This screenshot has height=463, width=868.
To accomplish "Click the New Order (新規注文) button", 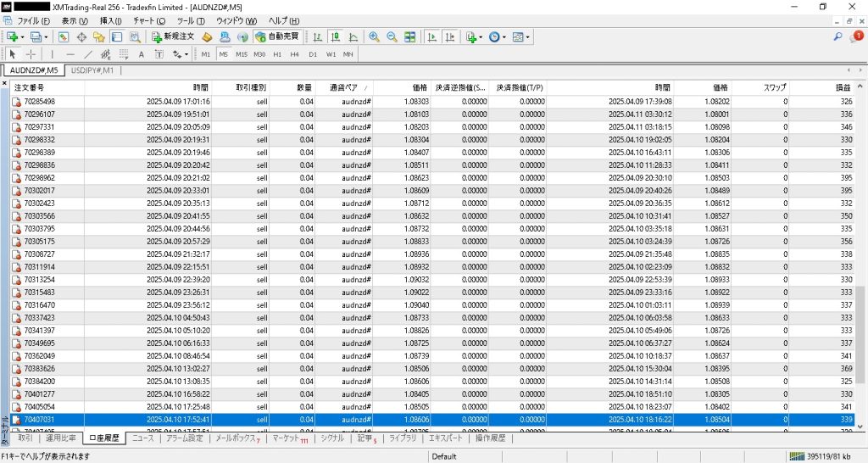I will [174, 37].
